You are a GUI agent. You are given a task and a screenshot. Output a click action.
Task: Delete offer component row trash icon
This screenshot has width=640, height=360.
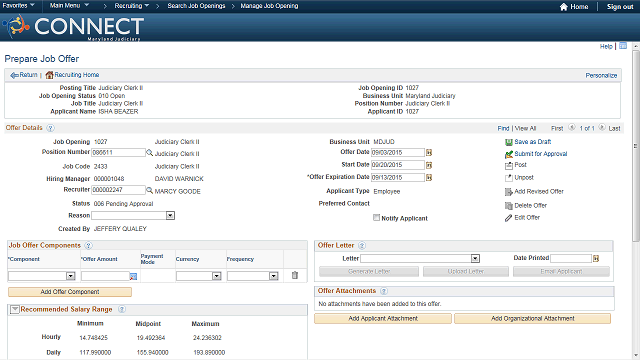click(295, 276)
